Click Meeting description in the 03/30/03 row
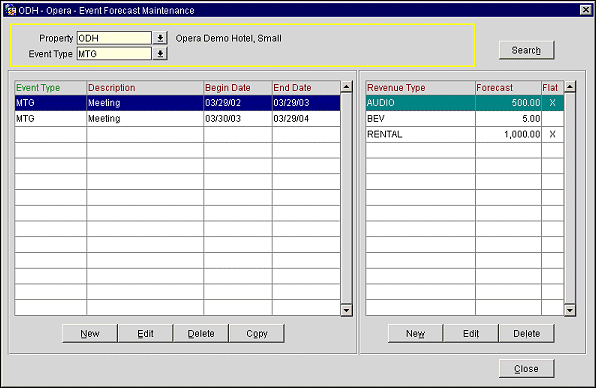The height and width of the screenshot is (388, 596). pos(145,119)
